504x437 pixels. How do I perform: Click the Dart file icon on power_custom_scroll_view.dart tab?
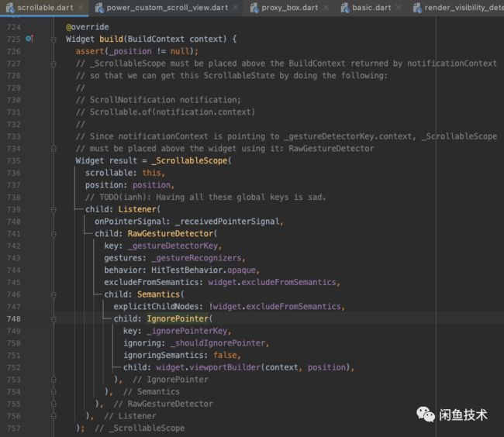click(x=99, y=8)
